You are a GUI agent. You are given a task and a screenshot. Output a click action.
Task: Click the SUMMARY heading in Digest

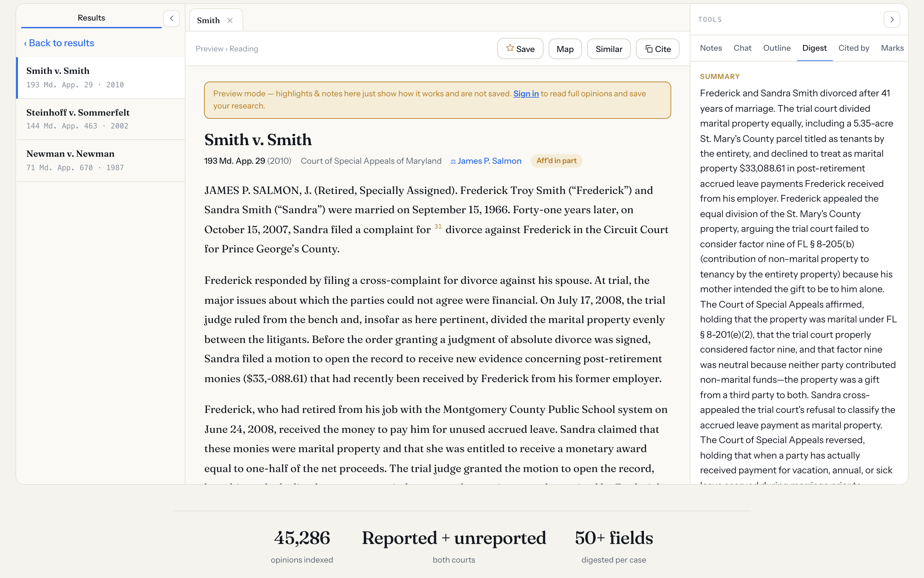tap(720, 76)
